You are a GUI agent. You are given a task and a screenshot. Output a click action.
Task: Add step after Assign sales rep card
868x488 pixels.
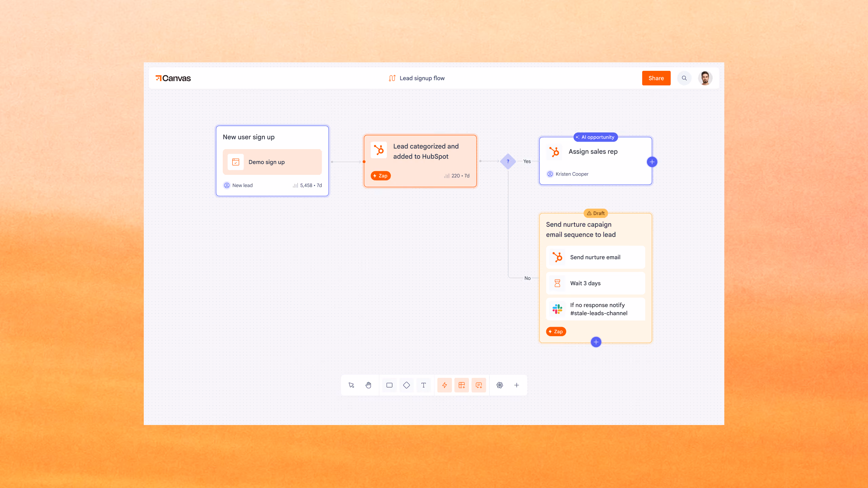[652, 162]
